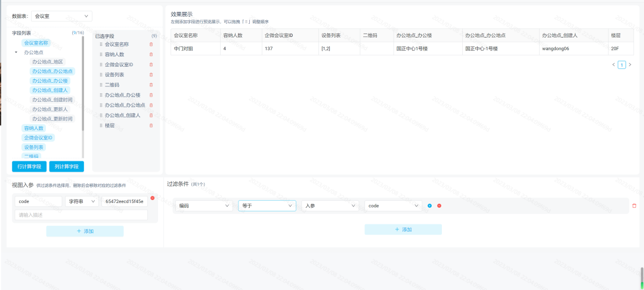The height and width of the screenshot is (290, 644).
Task: Focus the 请输入描述 description input
Action: [x=81, y=215]
